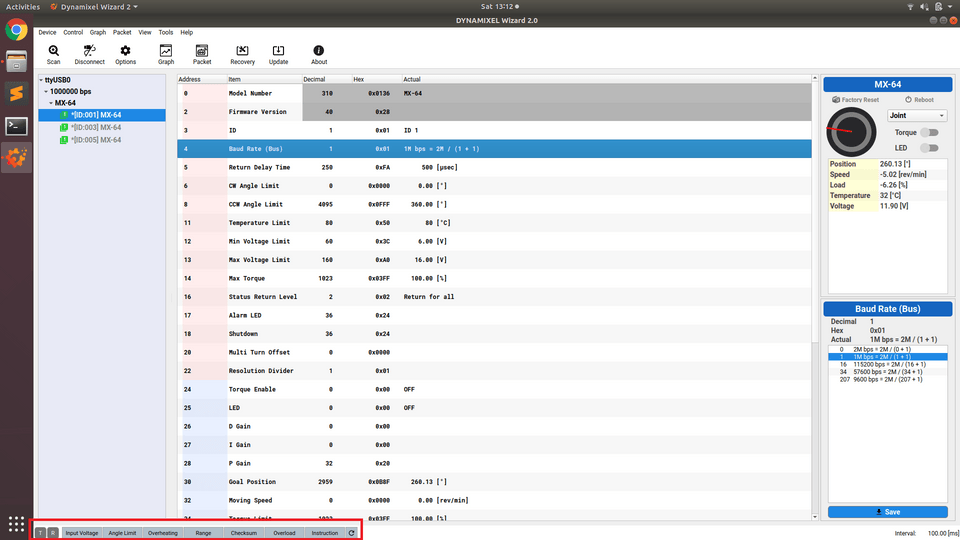Screen dimensions: 960x540
Task: Select 57600 bps baud rate option
Action: click(x=888, y=372)
